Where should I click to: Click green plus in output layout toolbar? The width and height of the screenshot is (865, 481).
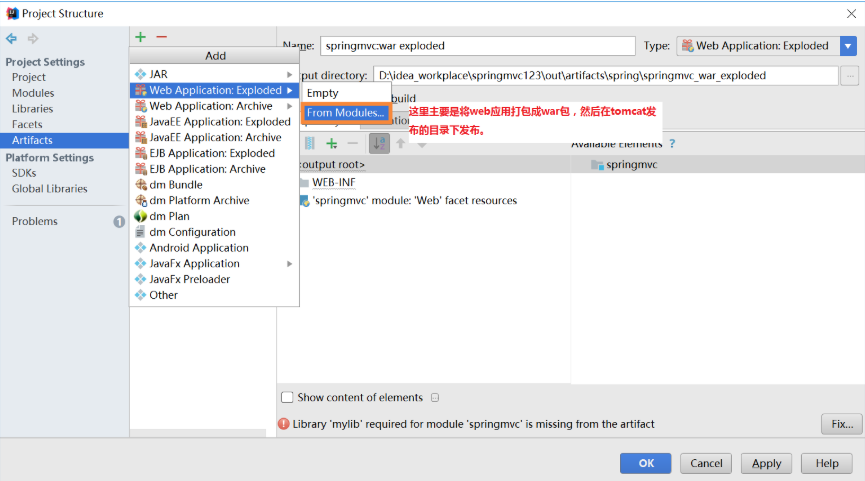coord(332,144)
